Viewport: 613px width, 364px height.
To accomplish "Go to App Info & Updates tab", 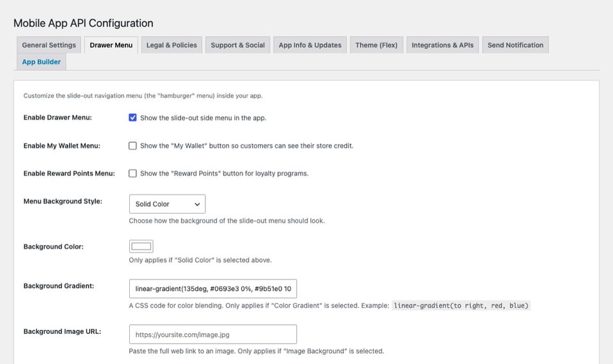I will (310, 45).
